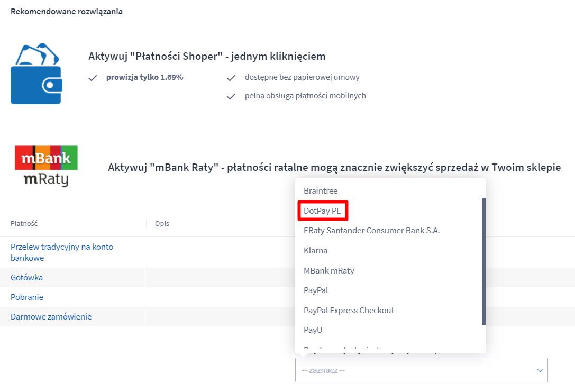Choose PayPal in the payment list
The image size is (575, 392).
(x=316, y=290)
